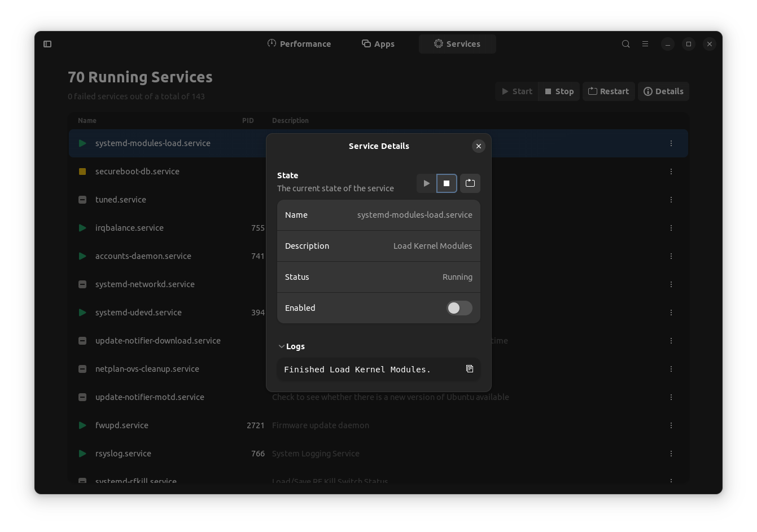Image resolution: width=757 pixels, height=532 pixels.
Task: Close the Service Details dialog
Action: (478, 146)
